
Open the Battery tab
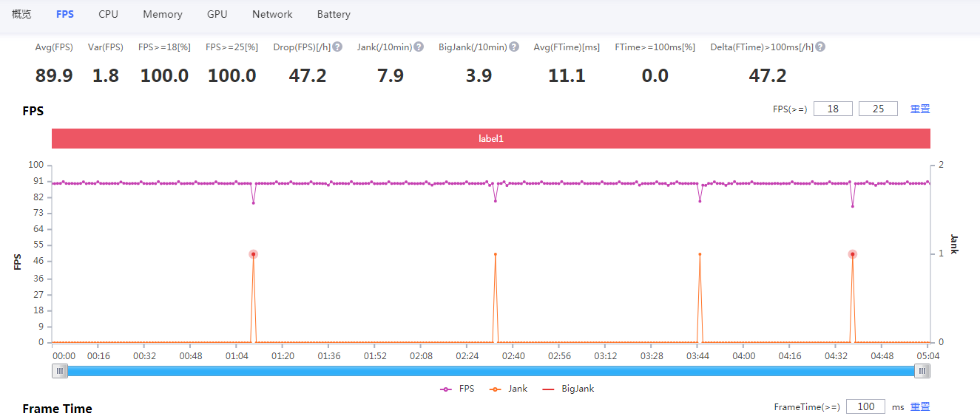click(334, 14)
